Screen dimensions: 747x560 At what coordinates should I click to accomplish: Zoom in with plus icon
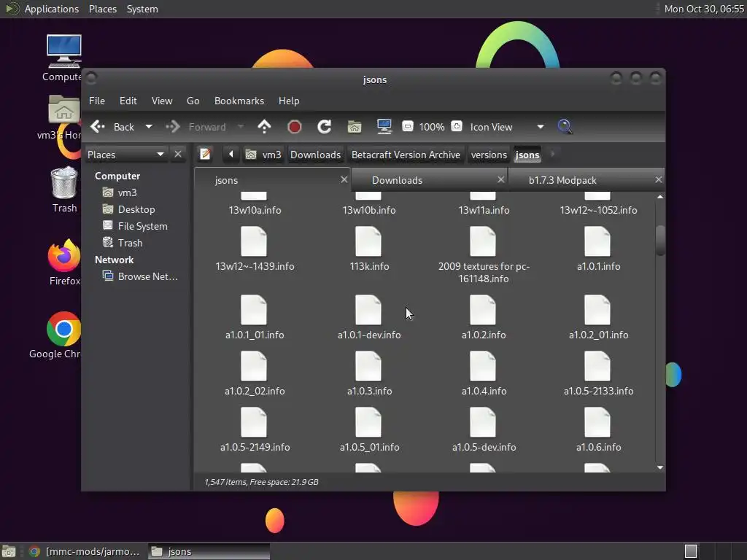(457, 126)
